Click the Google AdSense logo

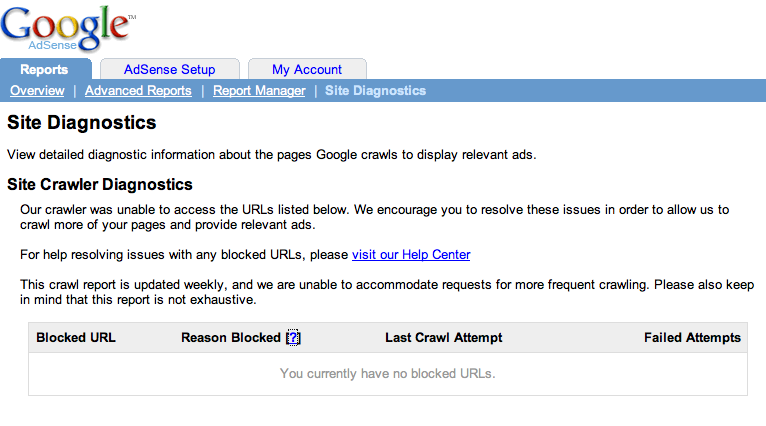coord(68,27)
